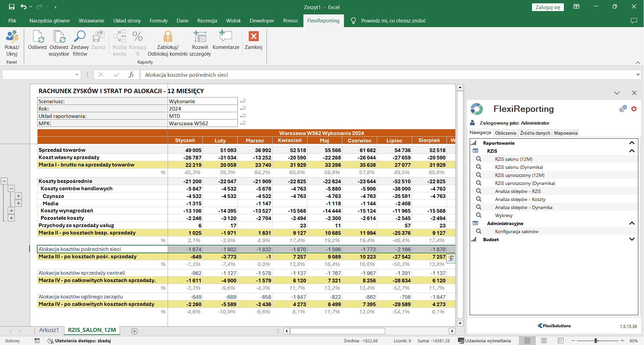Open the Komentarze tool
Viewport: 644px width, 345px height.
point(226,37)
